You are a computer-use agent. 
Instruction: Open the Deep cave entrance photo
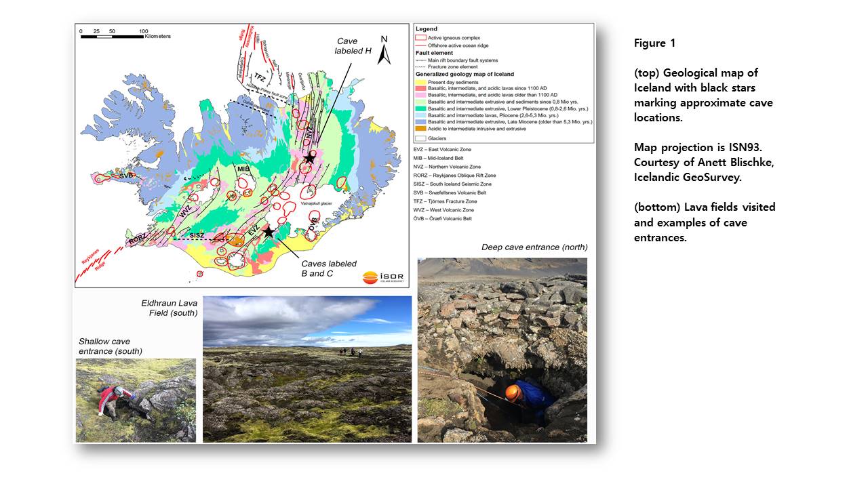pos(502,350)
